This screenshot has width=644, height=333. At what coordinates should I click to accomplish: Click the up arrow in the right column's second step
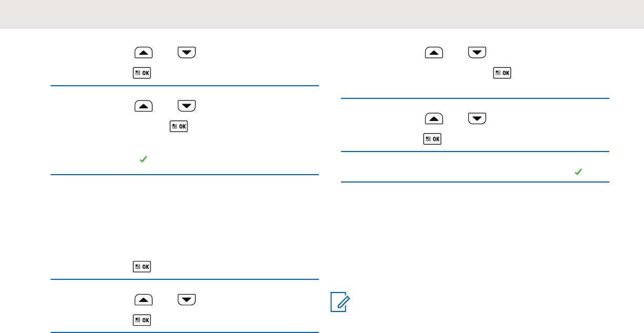434,118
